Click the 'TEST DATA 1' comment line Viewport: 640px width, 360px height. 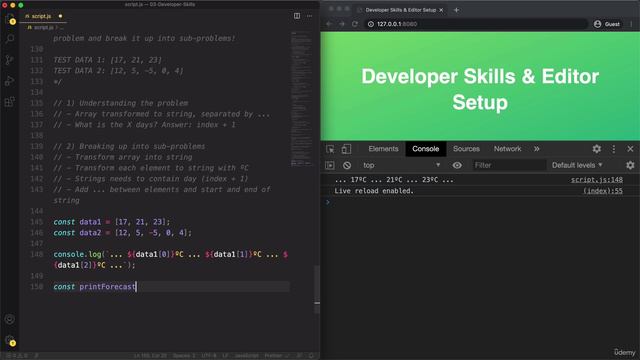pos(107,60)
